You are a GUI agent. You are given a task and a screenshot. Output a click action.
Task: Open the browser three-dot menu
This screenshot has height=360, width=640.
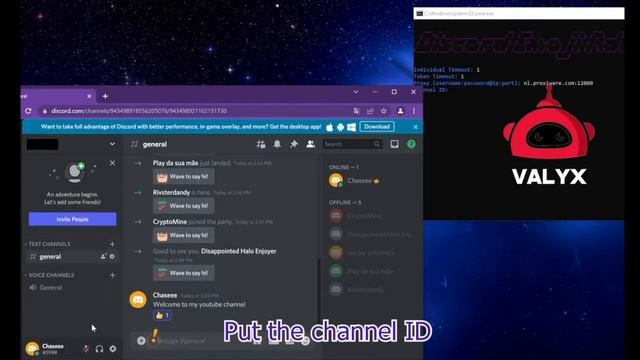click(414, 111)
